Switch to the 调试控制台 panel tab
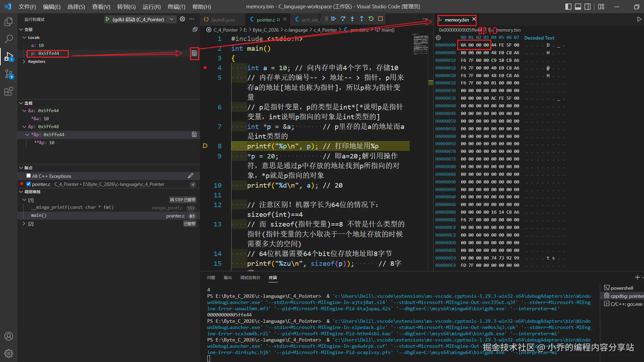The height and width of the screenshot is (362, 644). click(x=250, y=278)
